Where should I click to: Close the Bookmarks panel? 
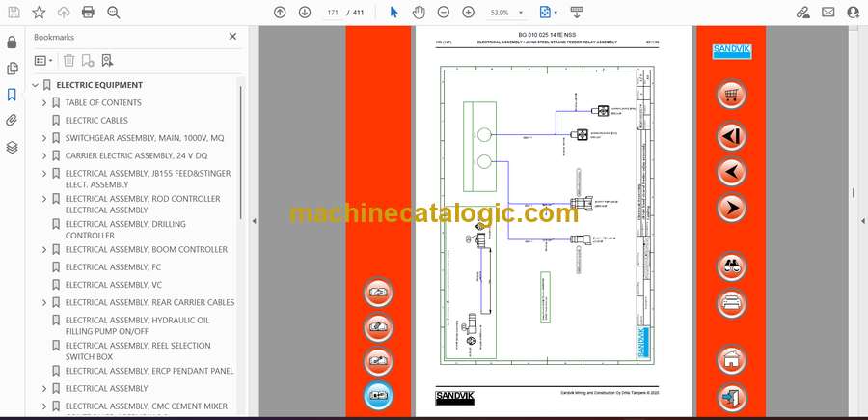coord(232,37)
